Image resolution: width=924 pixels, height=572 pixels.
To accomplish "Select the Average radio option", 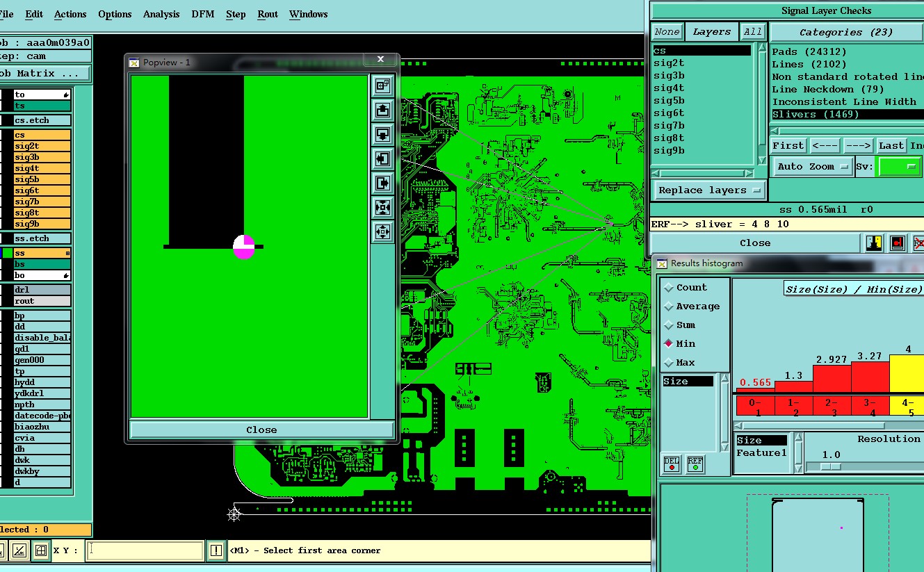I will click(x=691, y=307).
